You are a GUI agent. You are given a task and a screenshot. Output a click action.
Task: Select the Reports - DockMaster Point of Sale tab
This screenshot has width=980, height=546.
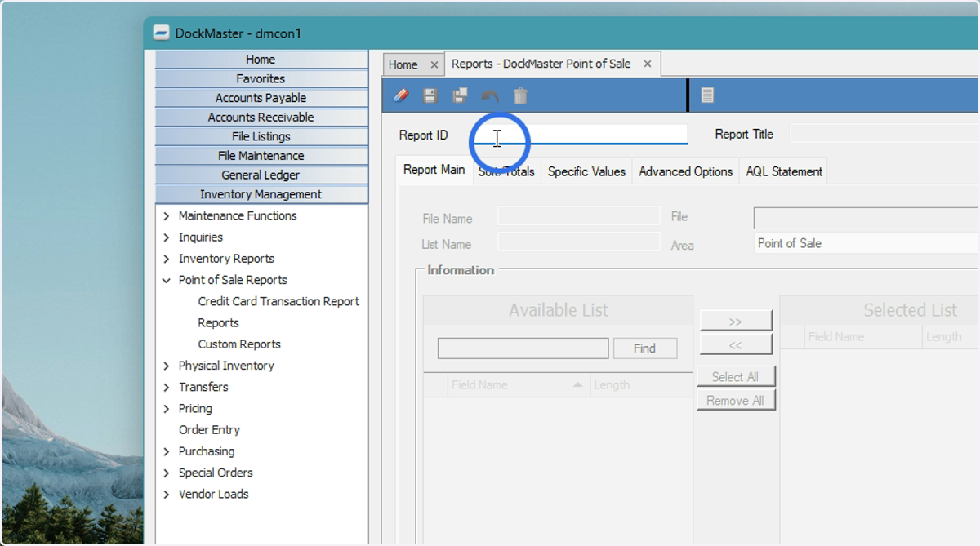pyautogui.click(x=541, y=64)
